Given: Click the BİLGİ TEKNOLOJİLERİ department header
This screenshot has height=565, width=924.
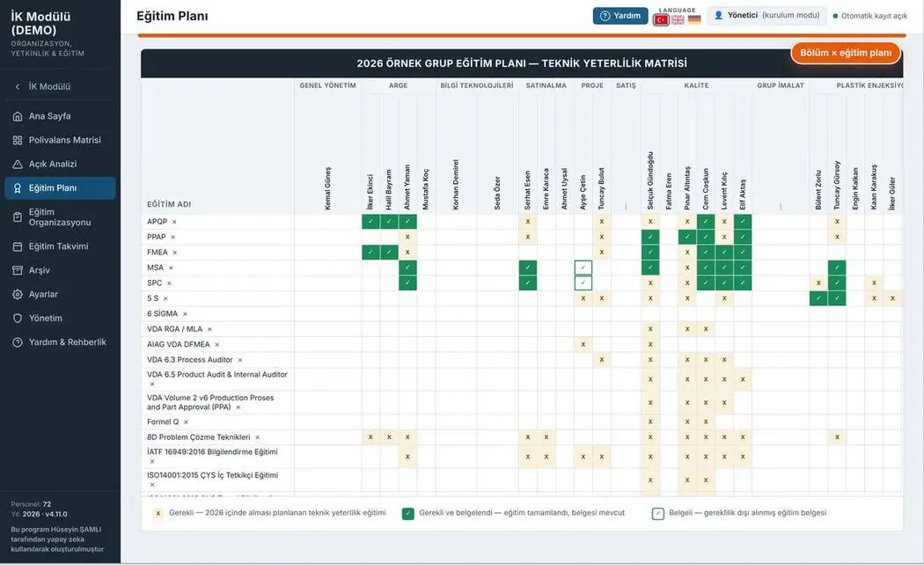Looking at the screenshot, I should (477, 85).
